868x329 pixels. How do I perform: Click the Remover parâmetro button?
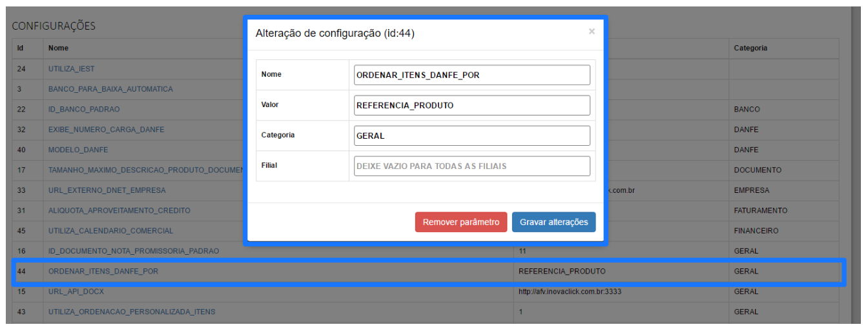click(x=460, y=222)
